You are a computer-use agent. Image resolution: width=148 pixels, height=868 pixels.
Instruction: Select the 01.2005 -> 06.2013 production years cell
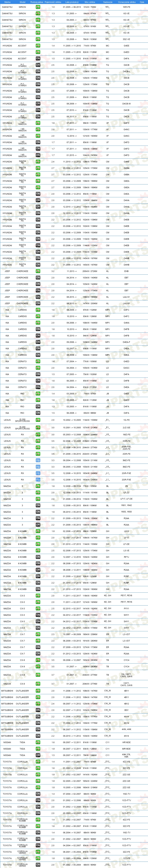point(72,7)
